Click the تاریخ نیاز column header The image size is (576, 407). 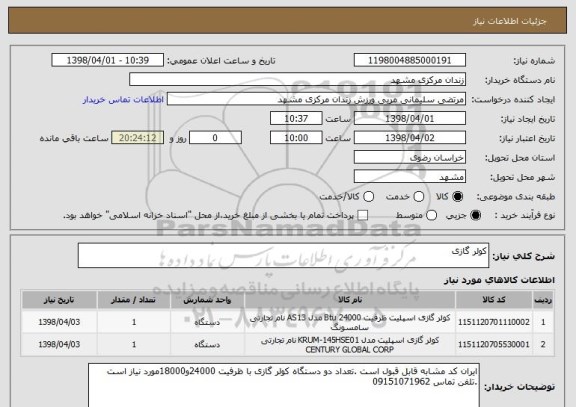tap(59, 300)
